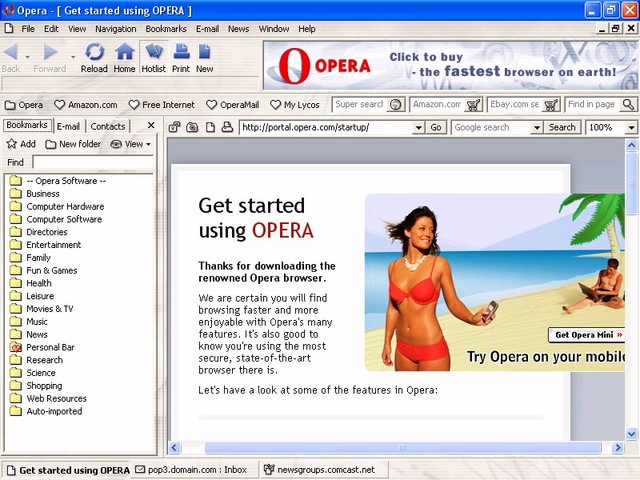Image resolution: width=640 pixels, height=480 pixels.
Task: Open the Movies & TV folder
Action: (49, 309)
